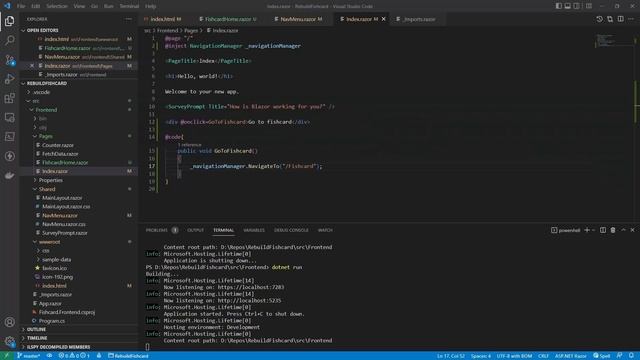Open Customize Layout in title bar

click(x=589, y=6)
